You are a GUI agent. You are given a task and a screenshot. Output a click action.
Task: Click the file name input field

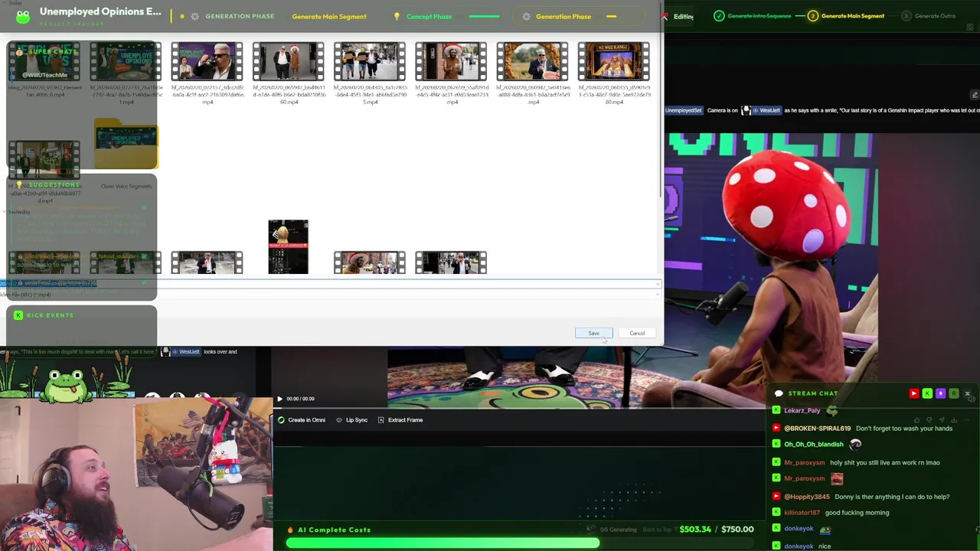(x=329, y=284)
